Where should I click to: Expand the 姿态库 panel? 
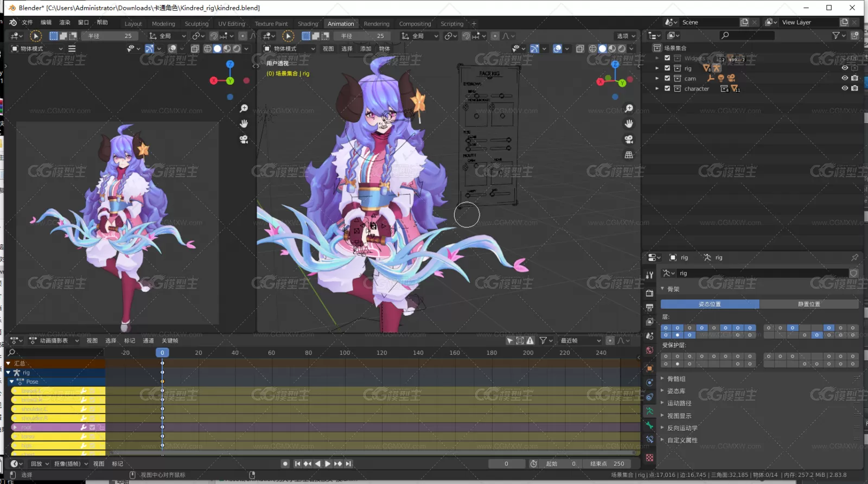(676, 391)
